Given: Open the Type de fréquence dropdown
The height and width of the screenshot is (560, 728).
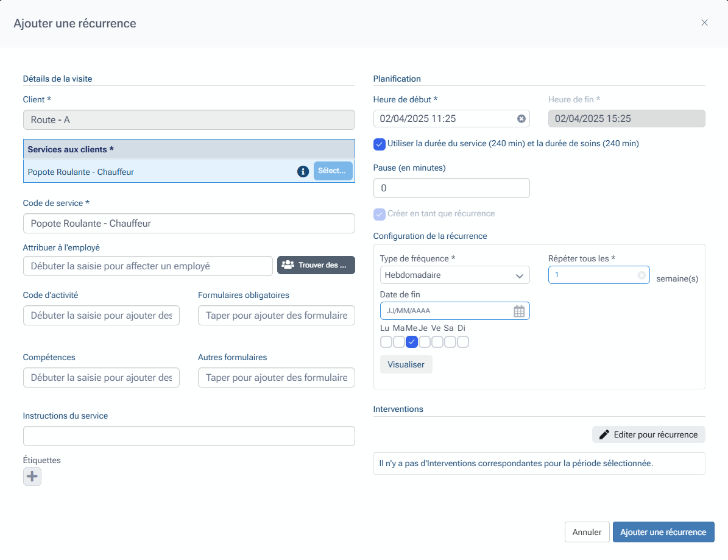Looking at the screenshot, I should [x=454, y=275].
